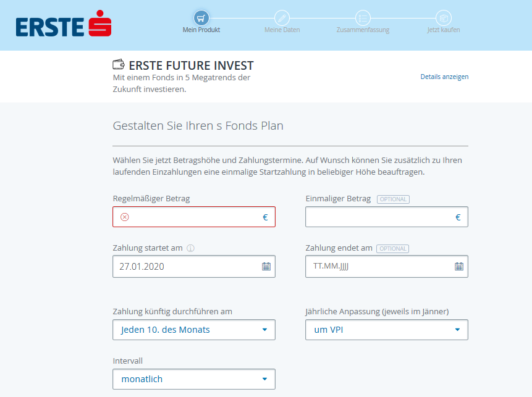Open the Zahlung künftig durchführen am dropdown
This screenshot has width=532, height=397.
click(193, 330)
